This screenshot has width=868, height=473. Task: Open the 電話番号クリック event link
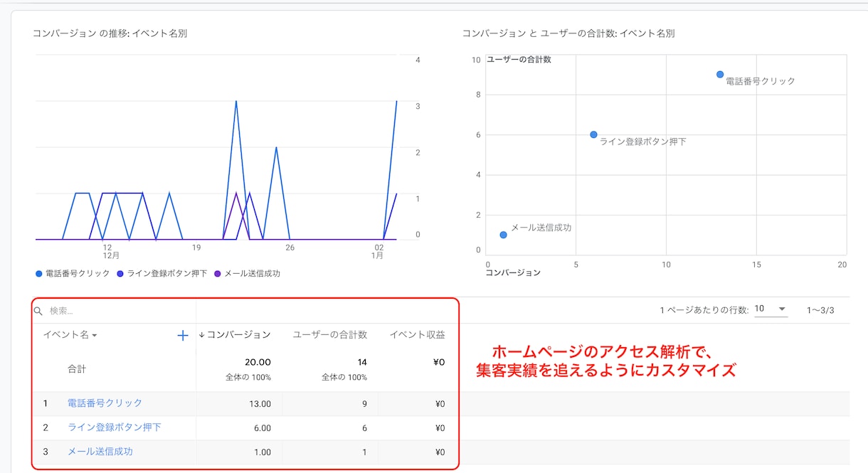click(105, 403)
